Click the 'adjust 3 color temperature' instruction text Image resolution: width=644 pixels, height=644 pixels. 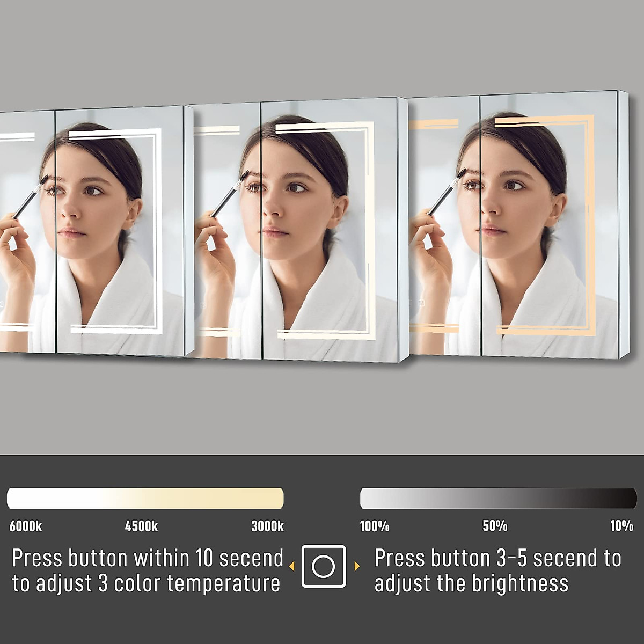coord(157,583)
